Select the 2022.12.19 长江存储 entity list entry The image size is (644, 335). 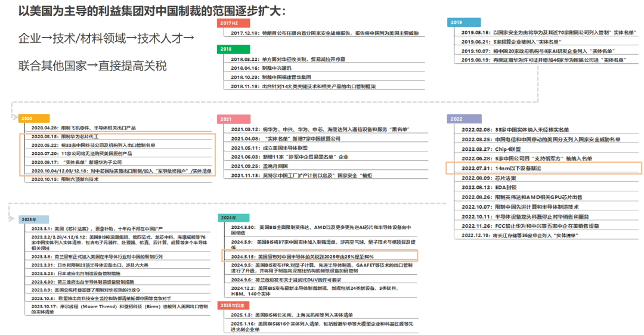coord(519,235)
